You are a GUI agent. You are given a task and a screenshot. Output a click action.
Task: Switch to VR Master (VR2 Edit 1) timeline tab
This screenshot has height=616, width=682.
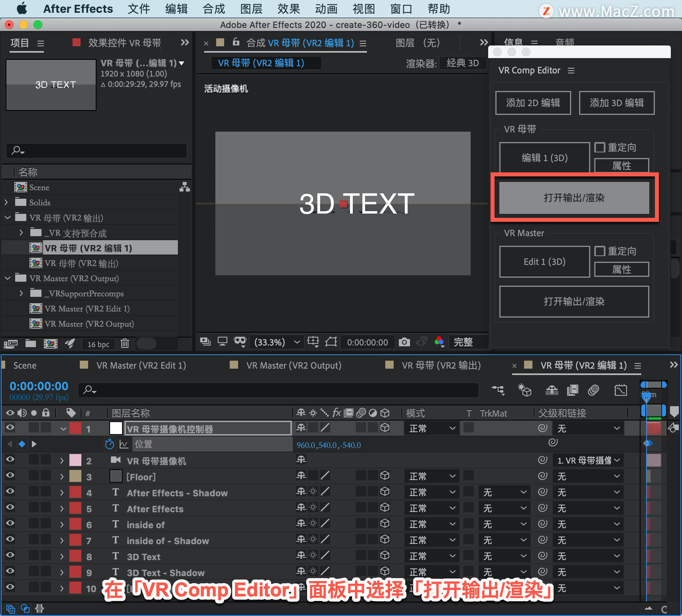(141, 365)
